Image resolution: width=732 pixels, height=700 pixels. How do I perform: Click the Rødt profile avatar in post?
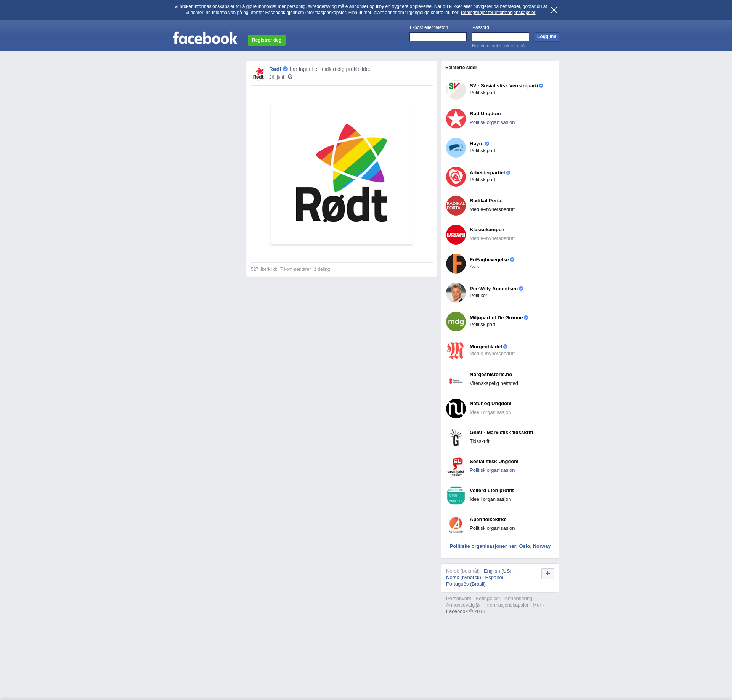(x=258, y=73)
